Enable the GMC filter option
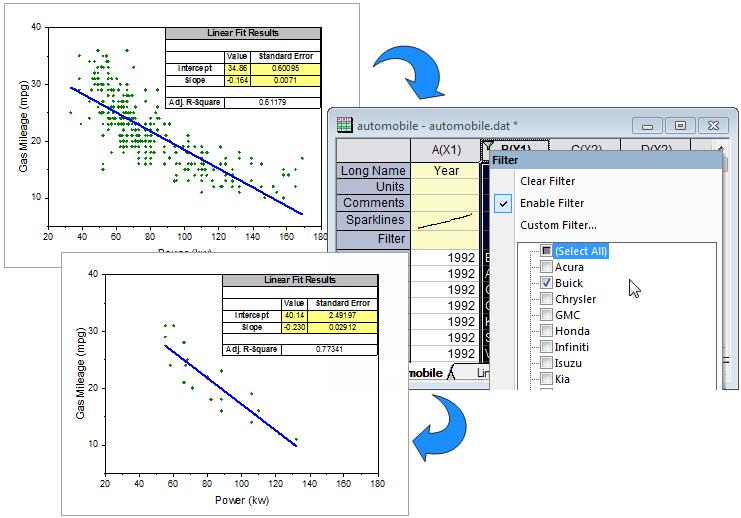Image resolution: width=741 pixels, height=518 pixels. 546,315
